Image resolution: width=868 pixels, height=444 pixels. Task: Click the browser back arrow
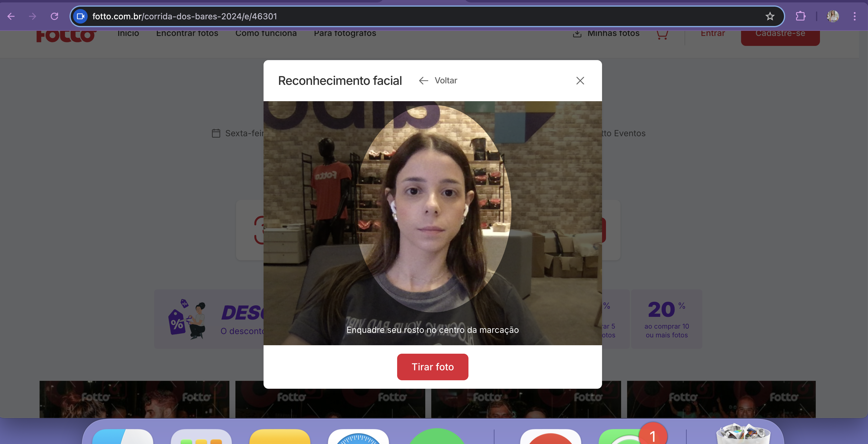point(11,16)
